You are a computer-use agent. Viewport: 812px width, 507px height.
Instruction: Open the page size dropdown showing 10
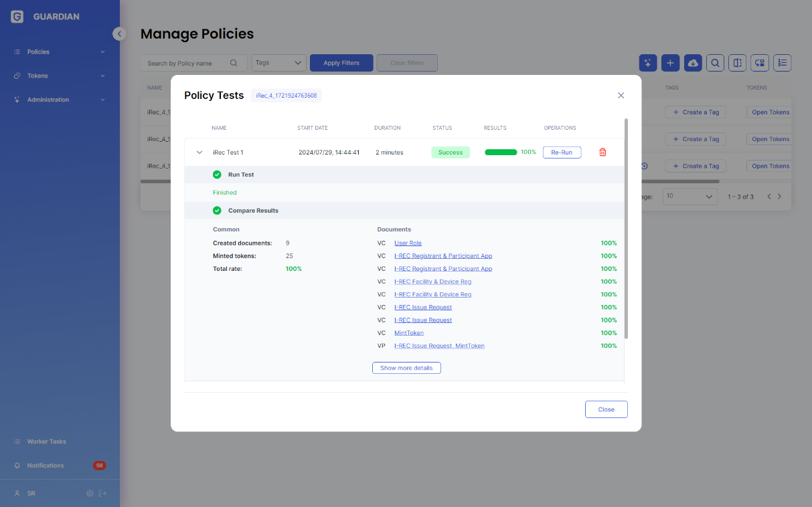(689, 197)
